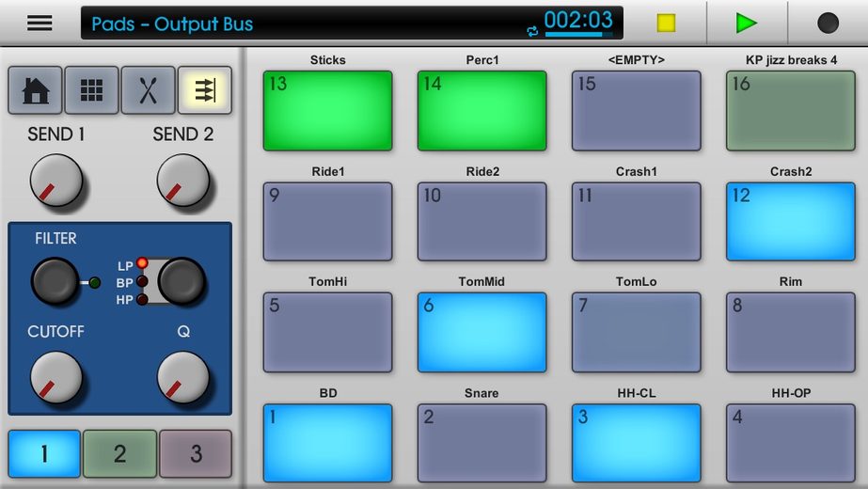Select output bus 2
This screenshot has height=489, width=868.
pyautogui.click(x=120, y=453)
